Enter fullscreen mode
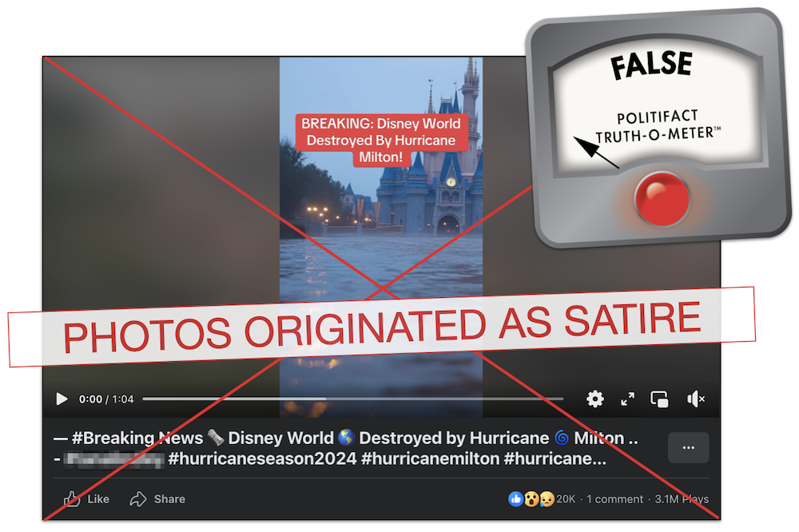Viewport: 799px width, 532px height. pos(628,399)
